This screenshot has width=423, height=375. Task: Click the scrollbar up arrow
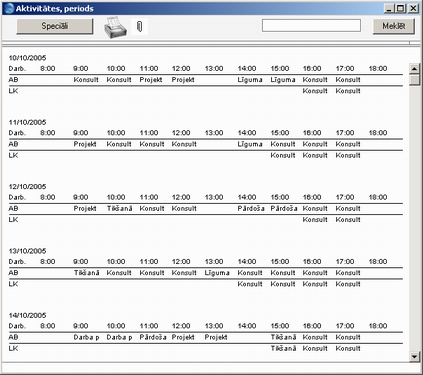[414, 69]
